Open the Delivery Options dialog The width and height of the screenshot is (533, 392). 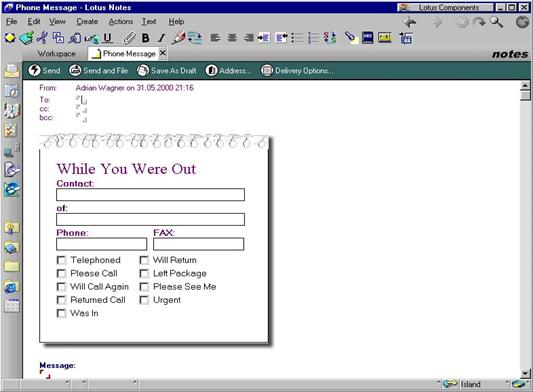pos(297,71)
